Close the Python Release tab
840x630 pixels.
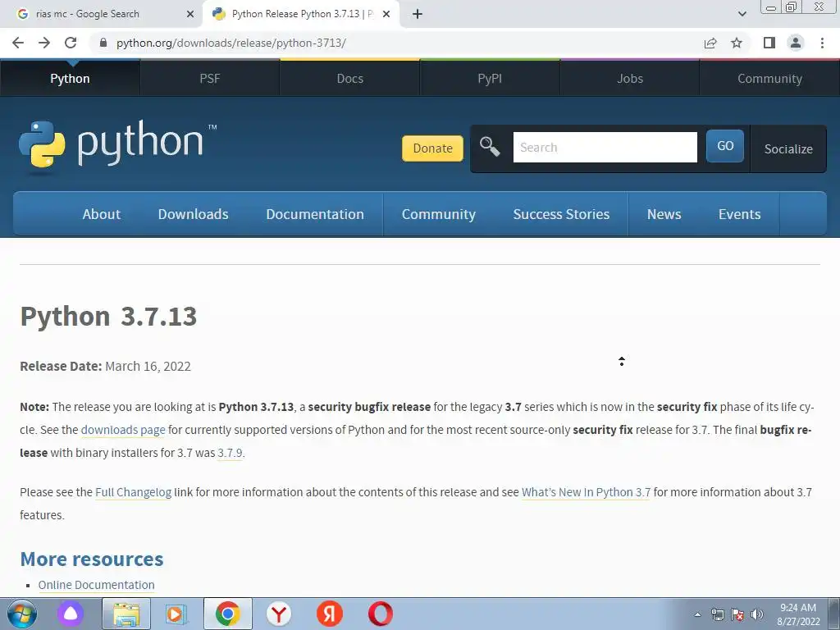pyautogui.click(x=386, y=14)
